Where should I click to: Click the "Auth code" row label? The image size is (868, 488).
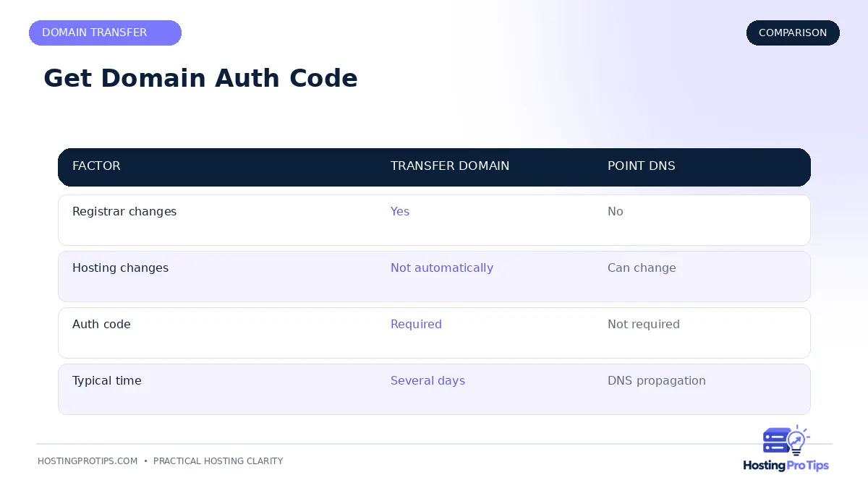[x=101, y=325]
